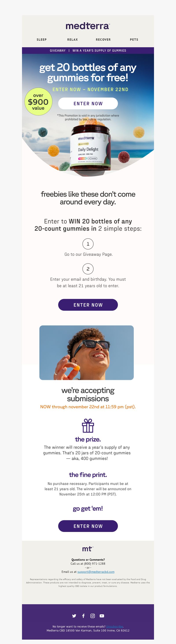Screen dimensions: 176x644
Task: Click the Unsubscribe link
Action: click(114, 626)
